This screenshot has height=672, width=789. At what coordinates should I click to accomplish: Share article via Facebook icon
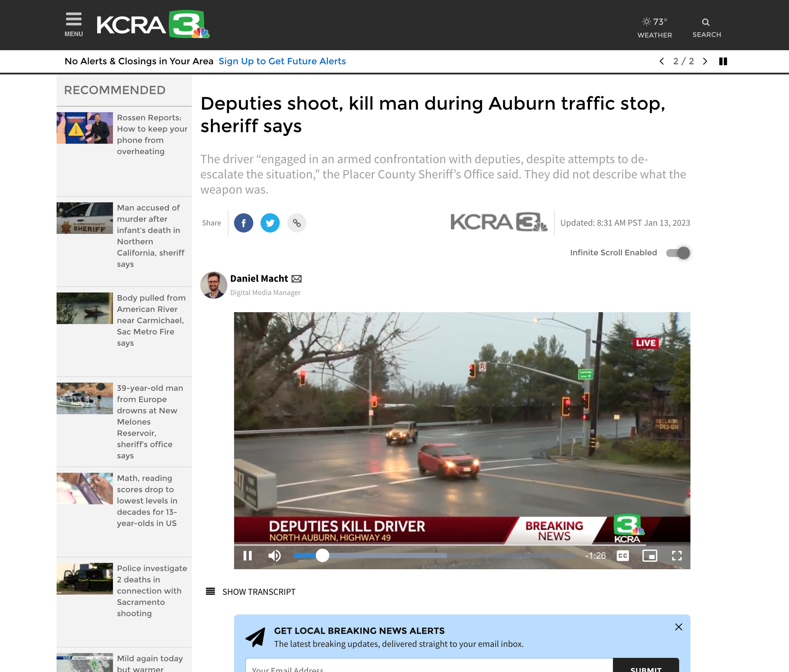coord(244,223)
